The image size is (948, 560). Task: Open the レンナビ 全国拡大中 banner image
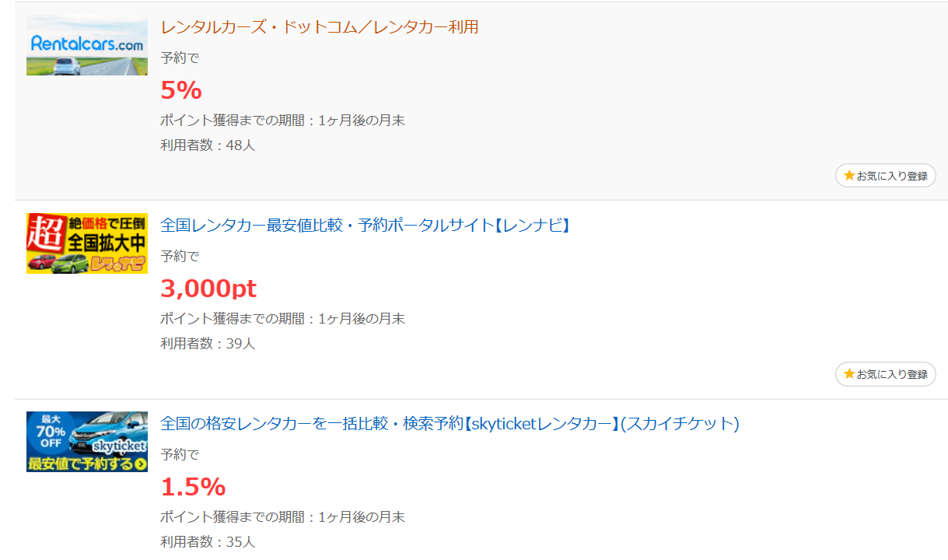click(87, 243)
